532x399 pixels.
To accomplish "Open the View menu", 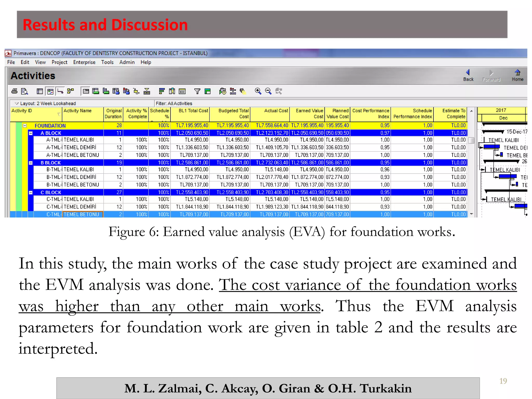I will coord(40,62).
